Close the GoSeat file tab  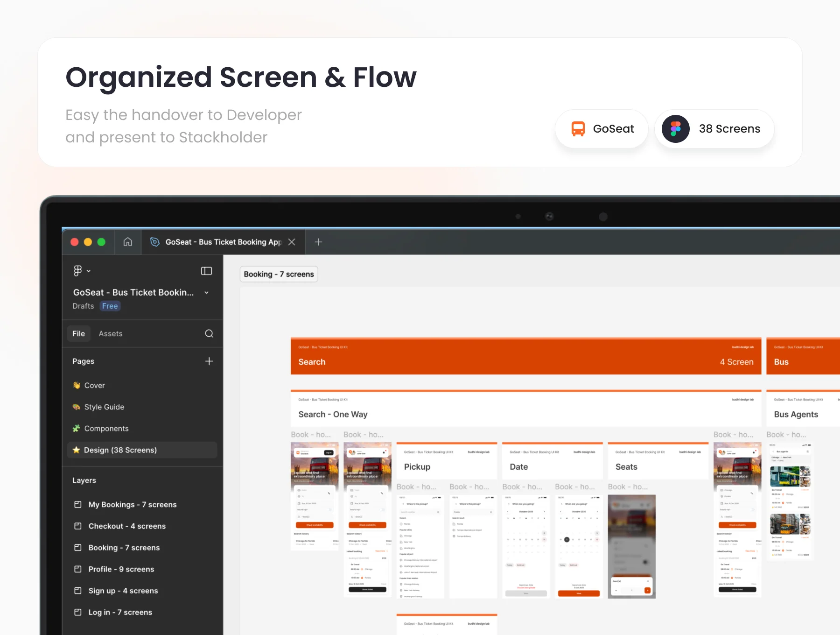tap(292, 242)
